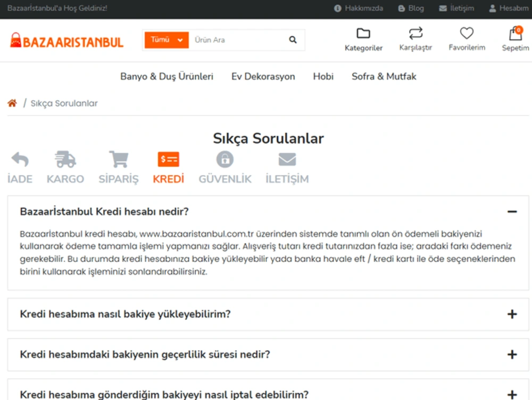Open the top bar İletişim link text
Screen dimensions: 532x400
[462, 8]
